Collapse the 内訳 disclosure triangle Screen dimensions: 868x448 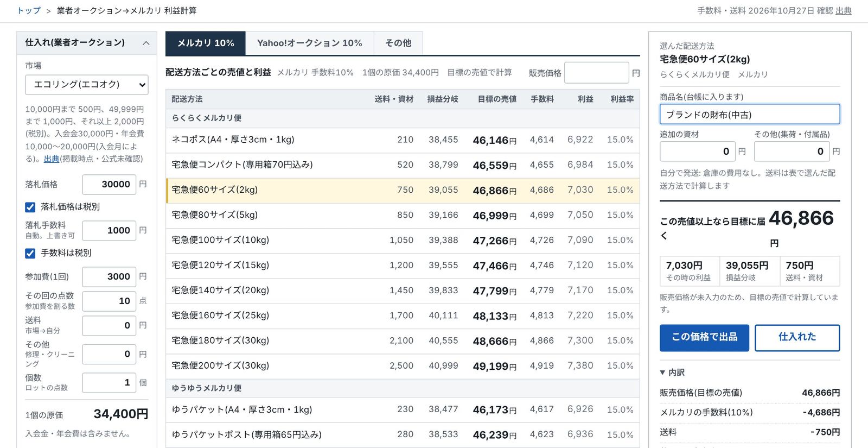[662, 373]
